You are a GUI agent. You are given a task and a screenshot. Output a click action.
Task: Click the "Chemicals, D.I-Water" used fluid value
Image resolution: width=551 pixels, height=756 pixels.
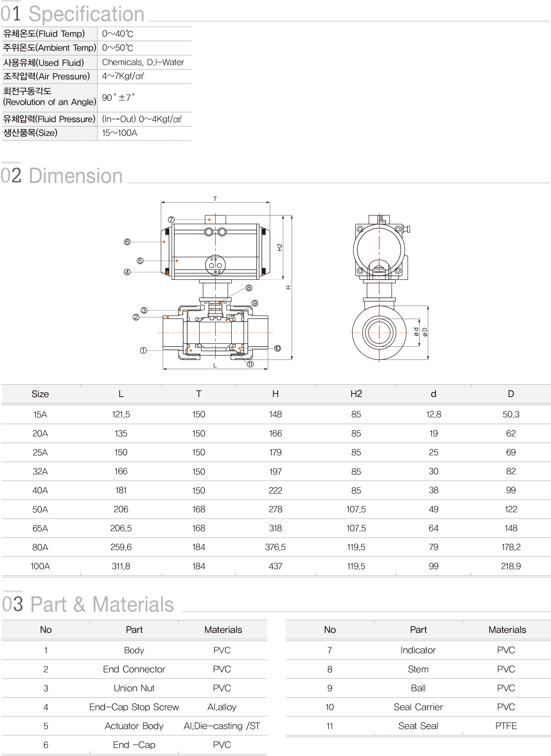click(x=143, y=62)
